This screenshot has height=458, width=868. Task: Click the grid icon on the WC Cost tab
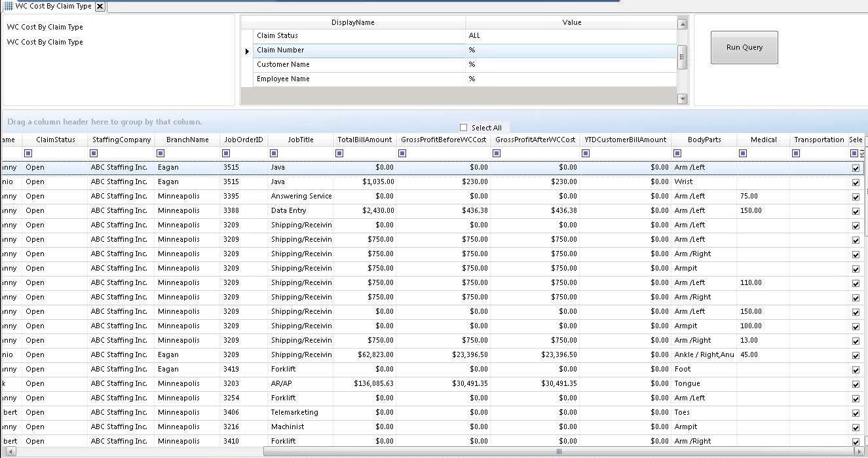click(9, 6)
